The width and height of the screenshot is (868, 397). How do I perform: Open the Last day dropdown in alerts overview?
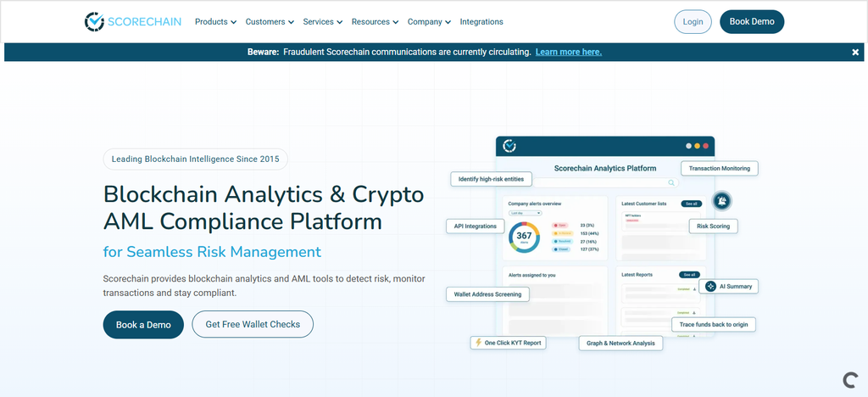[x=526, y=213]
